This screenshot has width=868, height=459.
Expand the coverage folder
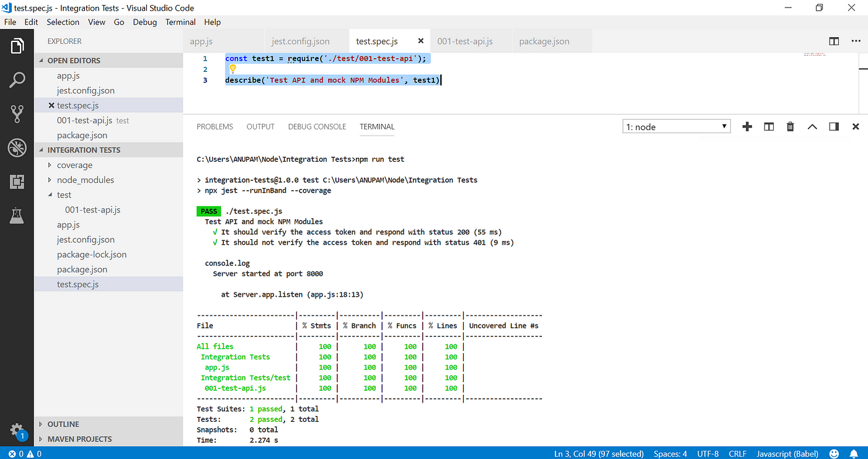(74, 165)
